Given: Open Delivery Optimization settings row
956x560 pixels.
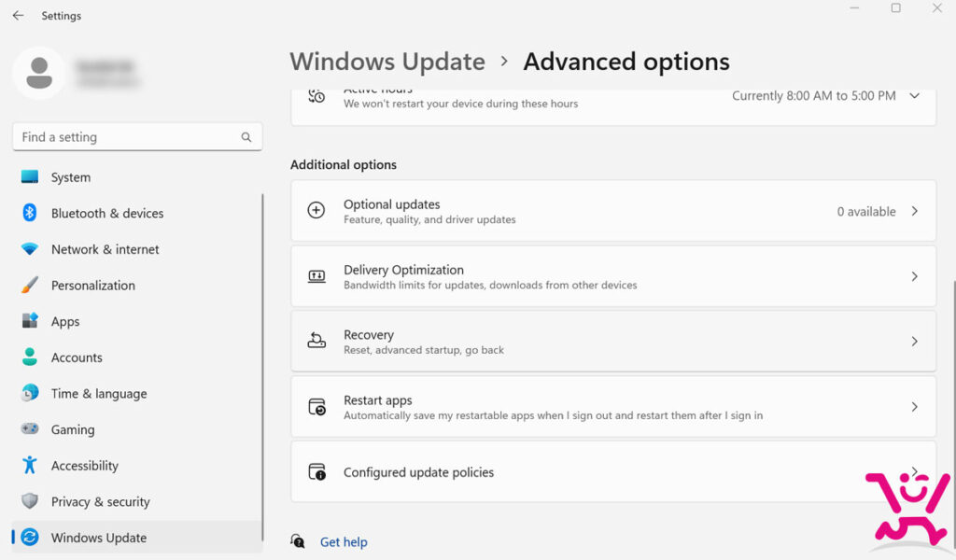Looking at the screenshot, I should pyautogui.click(x=613, y=276).
